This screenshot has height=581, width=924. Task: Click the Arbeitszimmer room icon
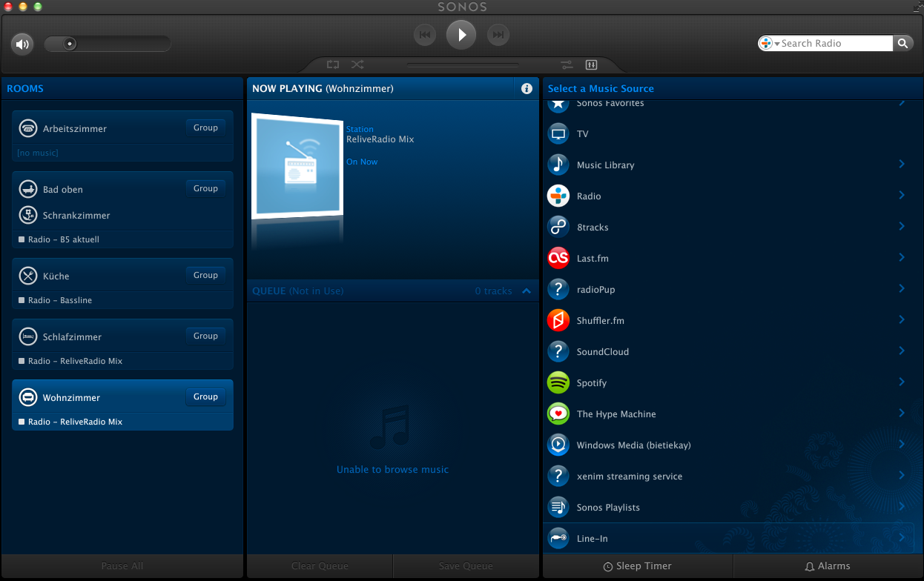pos(28,128)
